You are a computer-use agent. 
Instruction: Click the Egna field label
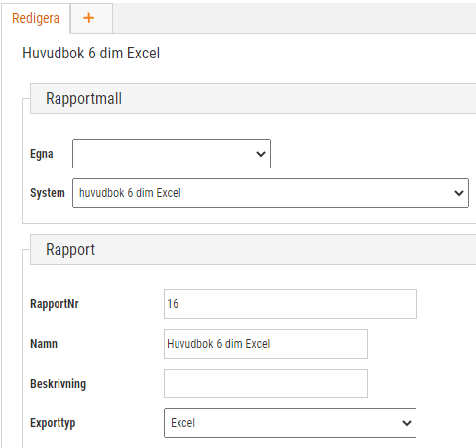coord(42,154)
